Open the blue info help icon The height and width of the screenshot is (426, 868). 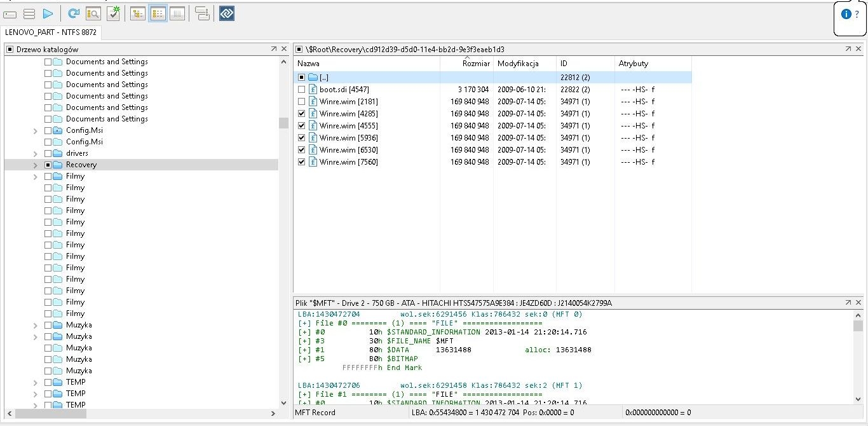pos(846,14)
